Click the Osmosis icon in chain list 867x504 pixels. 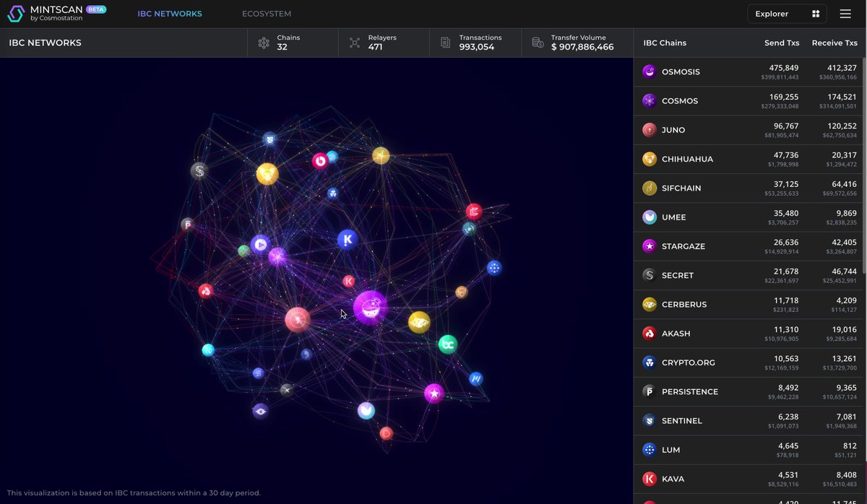[649, 71]
